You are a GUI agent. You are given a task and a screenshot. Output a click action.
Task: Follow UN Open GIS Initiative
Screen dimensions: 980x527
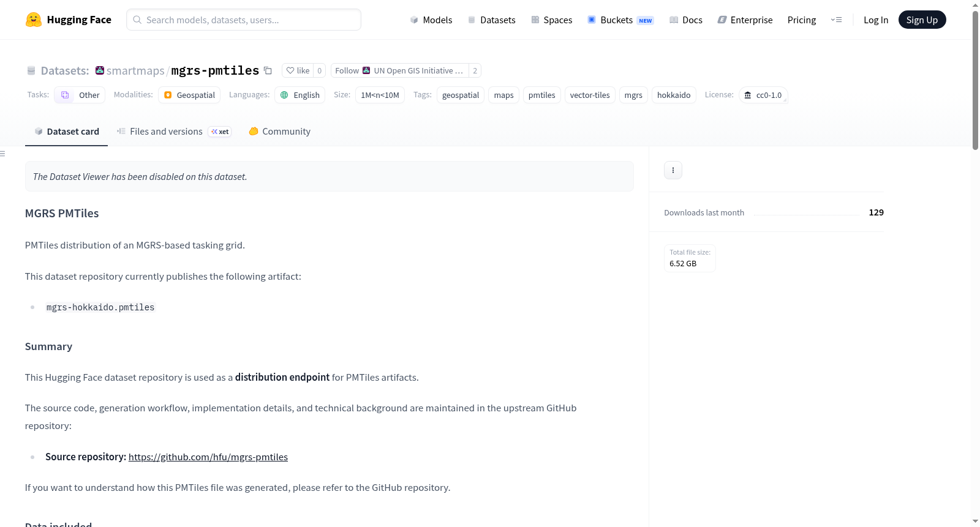pos(399,70)
